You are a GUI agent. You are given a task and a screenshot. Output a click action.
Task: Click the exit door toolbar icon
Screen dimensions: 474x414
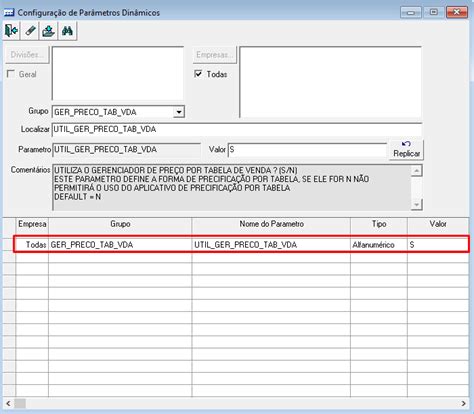pyautogui.click(x=12, y=31)
